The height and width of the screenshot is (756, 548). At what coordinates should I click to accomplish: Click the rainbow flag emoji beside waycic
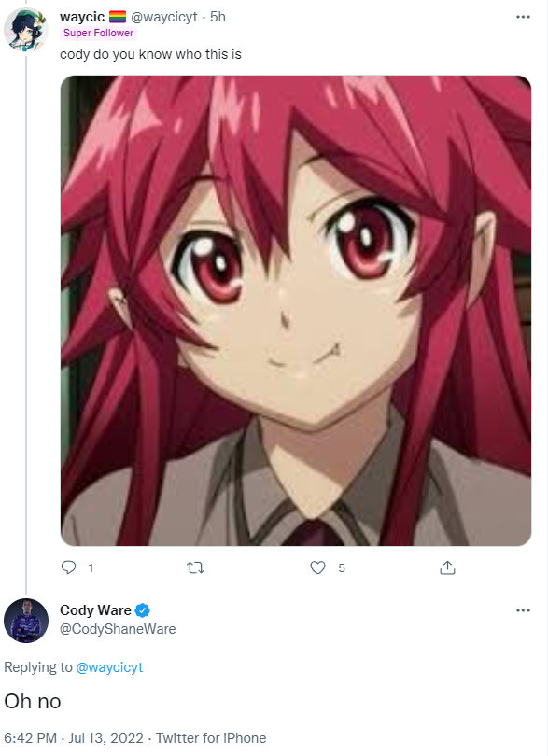pyautogui.click(x=118, y=18)
